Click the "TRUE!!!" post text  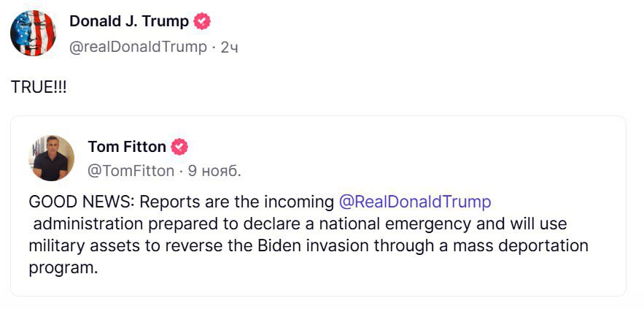coord(39,86)
